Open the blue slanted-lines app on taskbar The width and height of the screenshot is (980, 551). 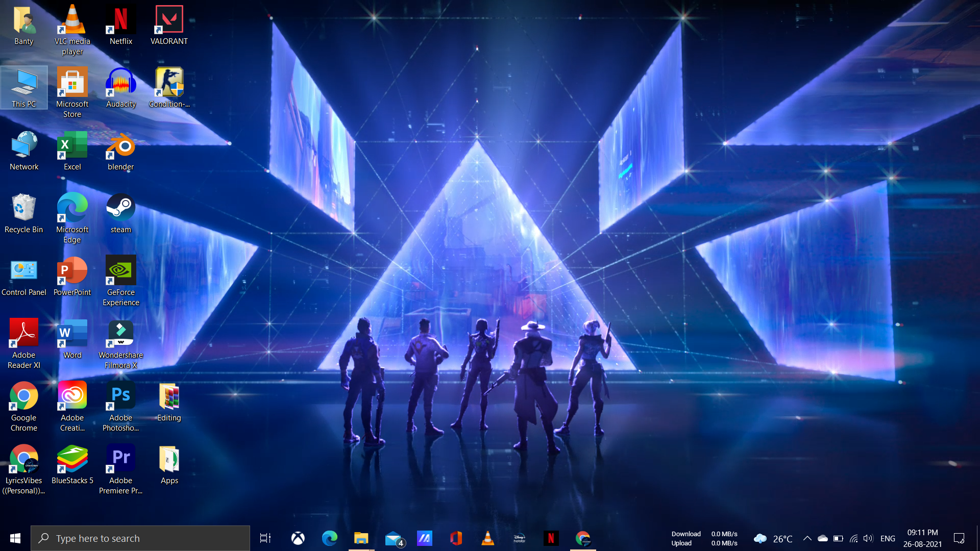425,538
